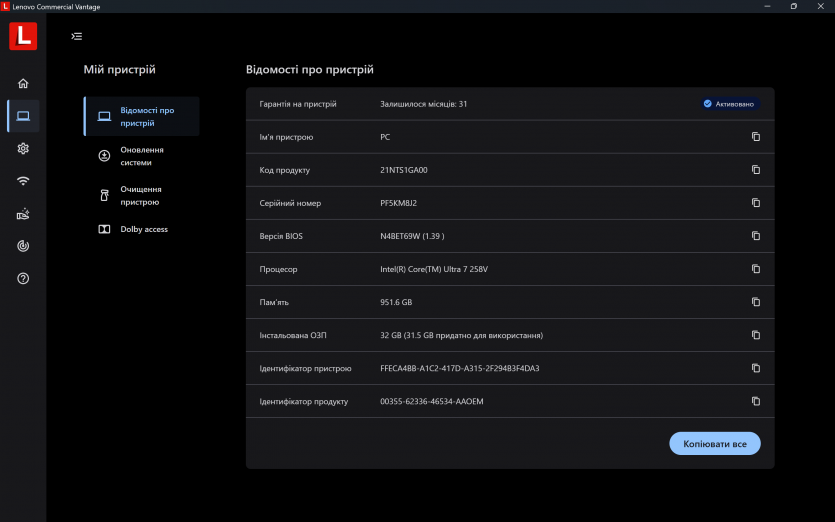Screen dimensions: 835x522
Task: Select the laptop device icon in sidebar
Action: [23, 116]
